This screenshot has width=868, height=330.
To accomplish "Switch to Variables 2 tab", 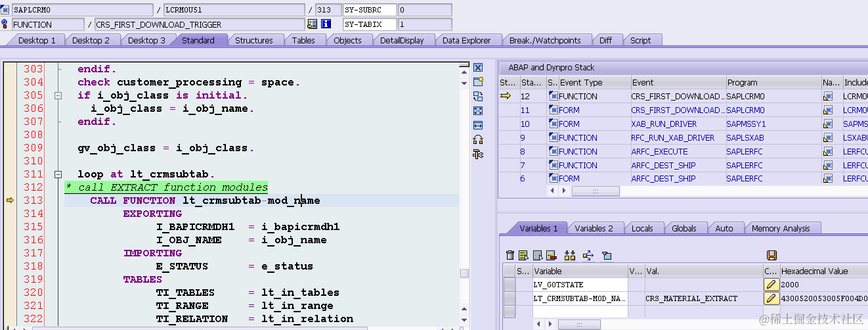I will click(x=594, y=228).
